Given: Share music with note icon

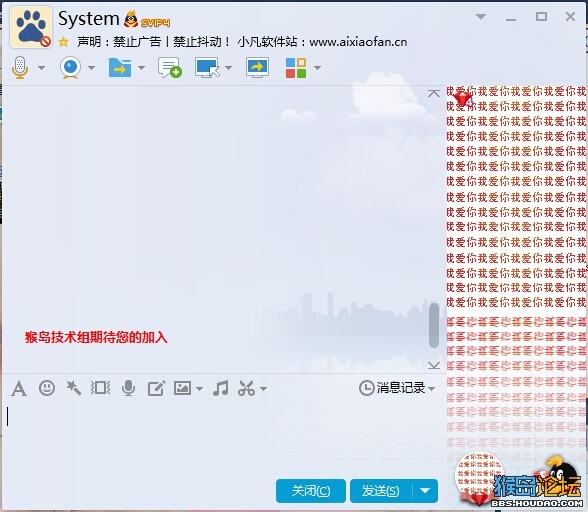Looking at the screenshot, I should [220, 388].
